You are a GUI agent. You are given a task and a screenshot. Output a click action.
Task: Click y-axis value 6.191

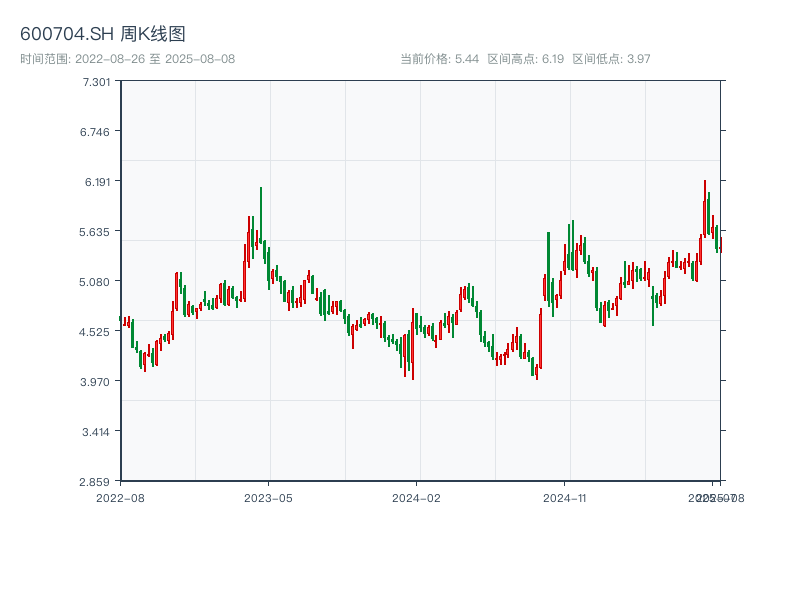(97, 182)
